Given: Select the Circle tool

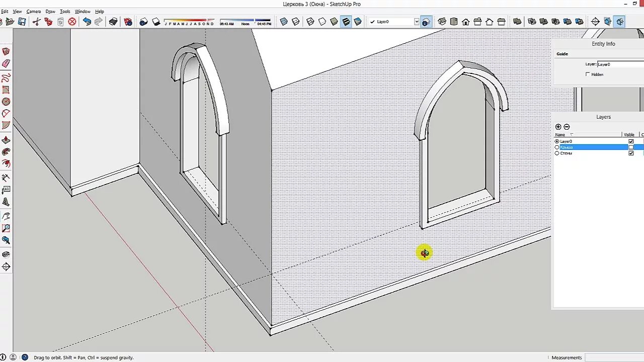Looking at the screenshot, I should coord(6,102).
